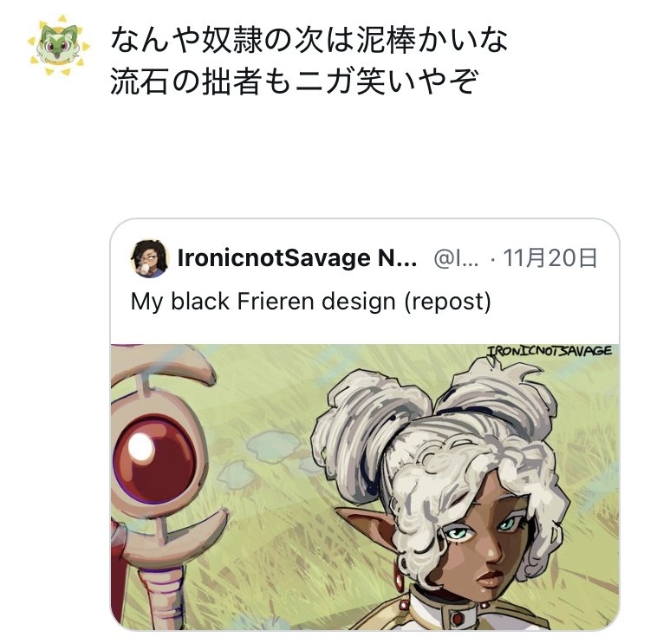
Task: Tap the red gem on the collar
Action: click(458, 619)
